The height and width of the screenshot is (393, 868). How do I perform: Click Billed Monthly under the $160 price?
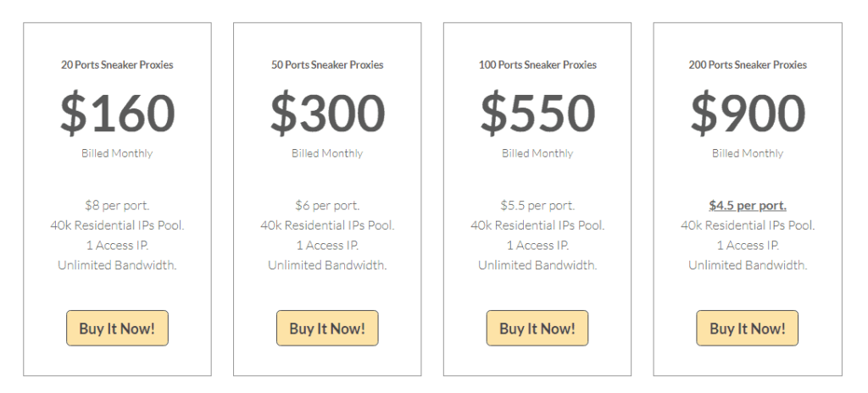[117, 152]
